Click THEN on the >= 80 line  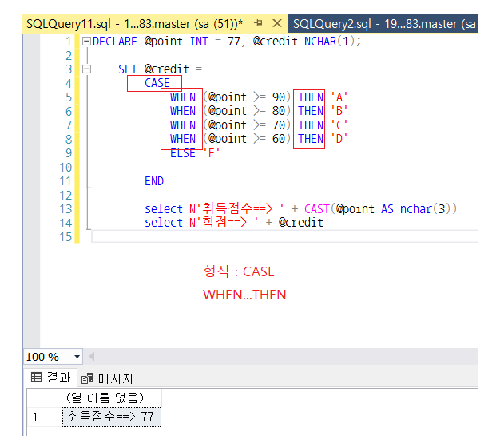coord(311,111)
